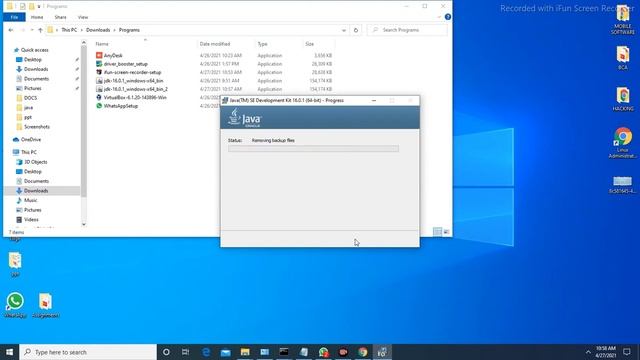Screen dimensions: 640x360
Task: Select OneDrive in navigation pane
Action: point(31,140)
